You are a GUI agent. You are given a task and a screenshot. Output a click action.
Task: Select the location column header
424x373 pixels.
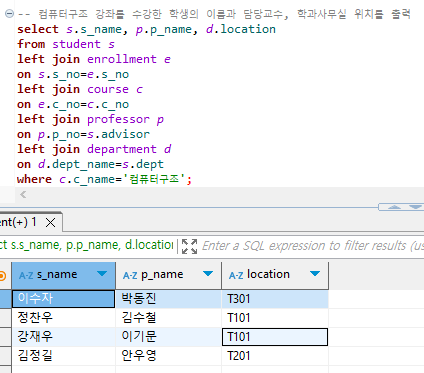click(275, 275)
